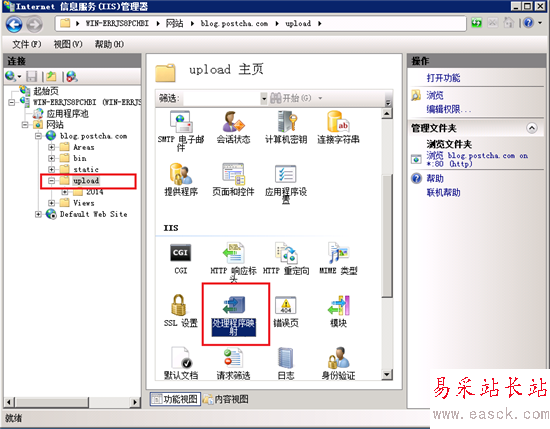Click the save icon in the 连接 toolbar
The width and height of the screenshot is (550, 429).
pyautogui.click(x=32, y=76)
